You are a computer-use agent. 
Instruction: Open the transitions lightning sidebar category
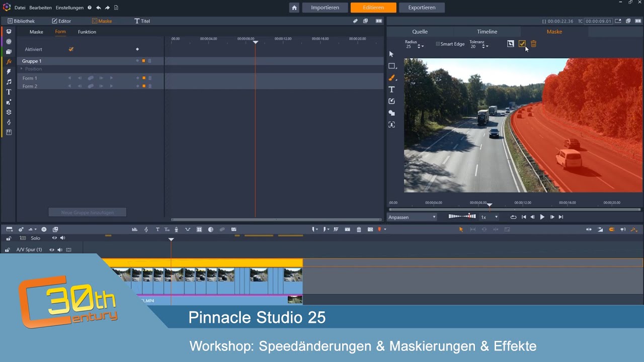(x=9, y=72)
